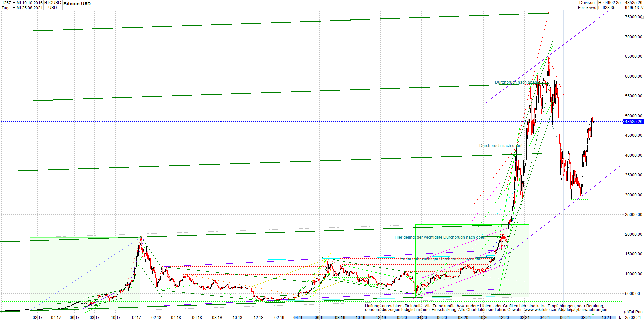
Task: Click the 70000.00 price axis label
Action: point(634,37)
